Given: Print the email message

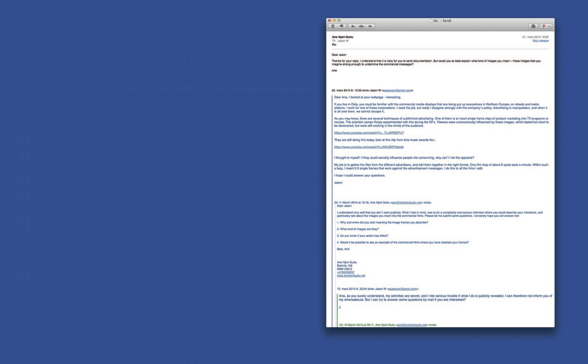Looking at the screenshot, I should click(533, 26).
